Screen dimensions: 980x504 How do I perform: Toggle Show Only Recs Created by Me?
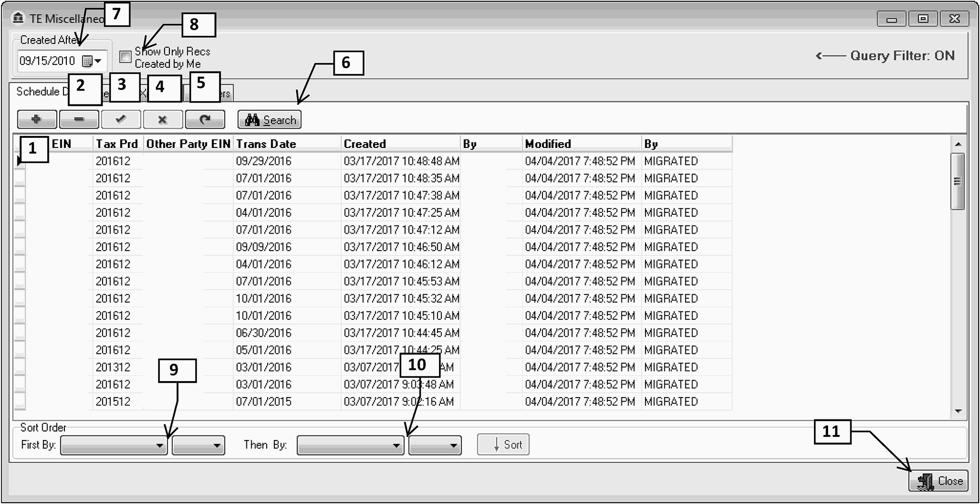126,57
